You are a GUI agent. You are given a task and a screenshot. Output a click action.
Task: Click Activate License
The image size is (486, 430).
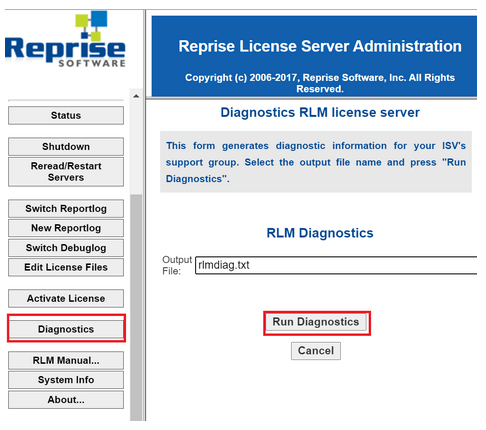point(66,298)
